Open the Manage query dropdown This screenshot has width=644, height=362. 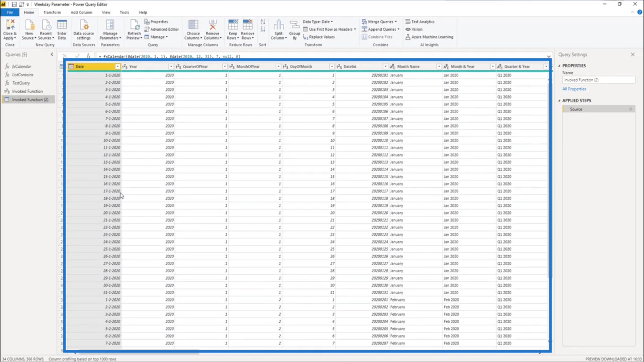pos(156,37)
